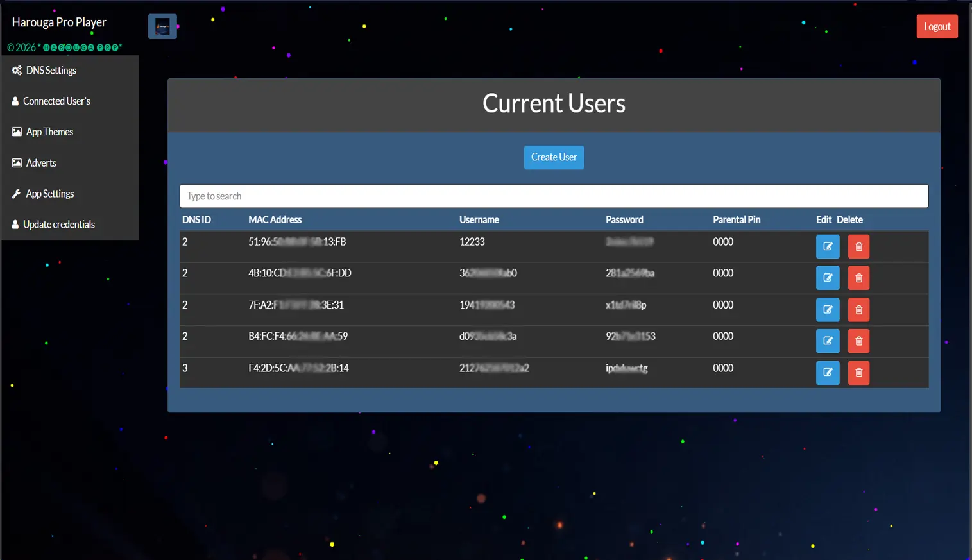This screenshot has width=972, height=560.
Task: Click the App Settings wrench icon
Action: point(17,194)
